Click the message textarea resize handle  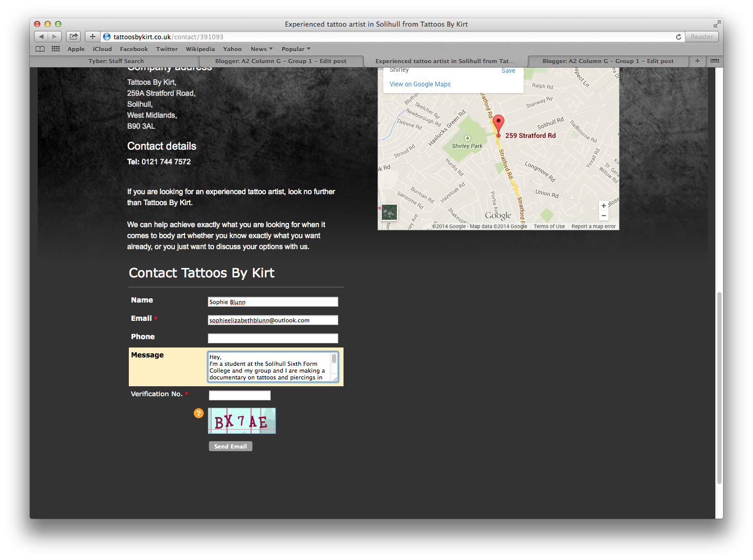335,379
